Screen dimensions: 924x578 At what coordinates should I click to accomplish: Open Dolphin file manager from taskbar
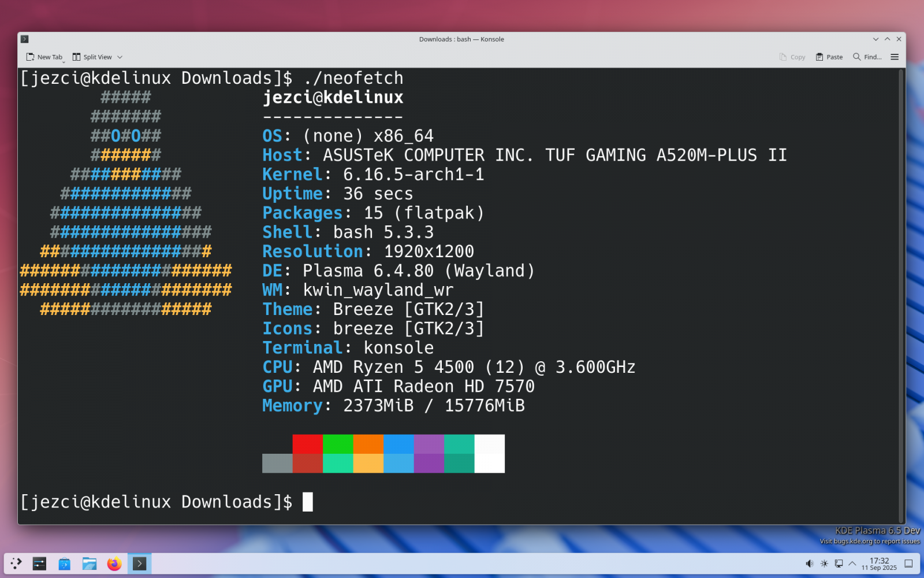click(89, 564)
